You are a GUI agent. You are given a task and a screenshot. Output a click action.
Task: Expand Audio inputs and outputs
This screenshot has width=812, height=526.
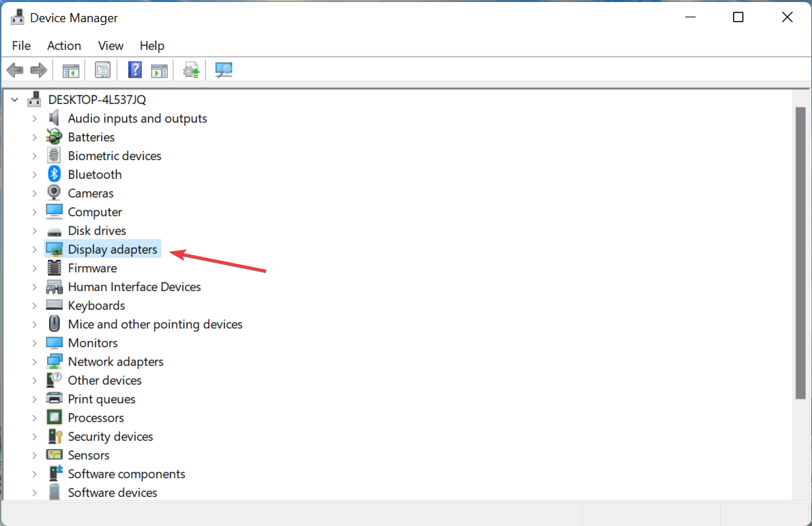[x=34, y=119]
